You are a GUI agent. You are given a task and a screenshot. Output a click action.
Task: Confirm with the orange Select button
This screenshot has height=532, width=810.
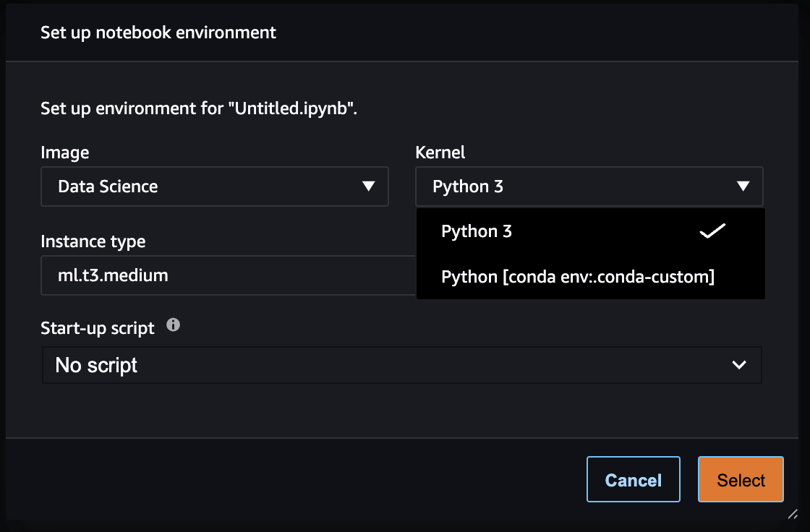[x=741, y=480]
